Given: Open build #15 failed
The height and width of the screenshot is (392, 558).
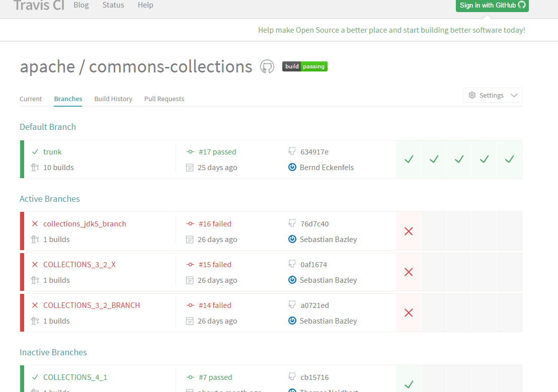Looking at the screenshot, I should tap(215, 265).
